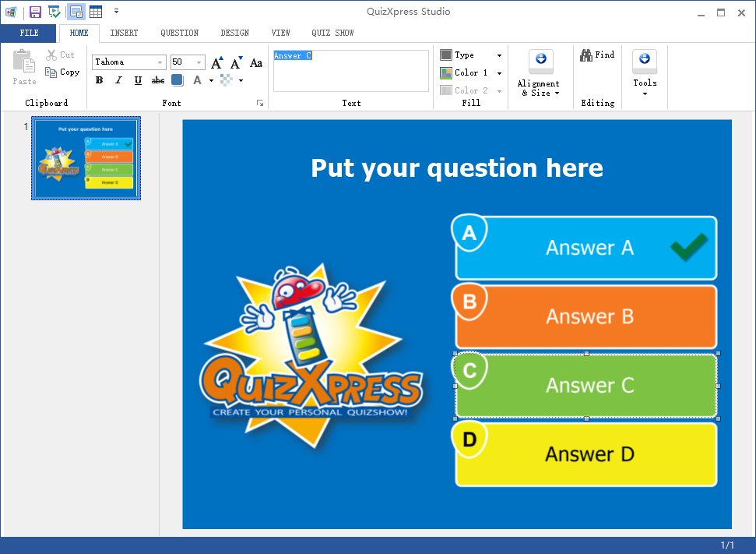This screenshot has width=756, height=554.
Task: Switch to the DESIGN tab
Action: point(234,33)
